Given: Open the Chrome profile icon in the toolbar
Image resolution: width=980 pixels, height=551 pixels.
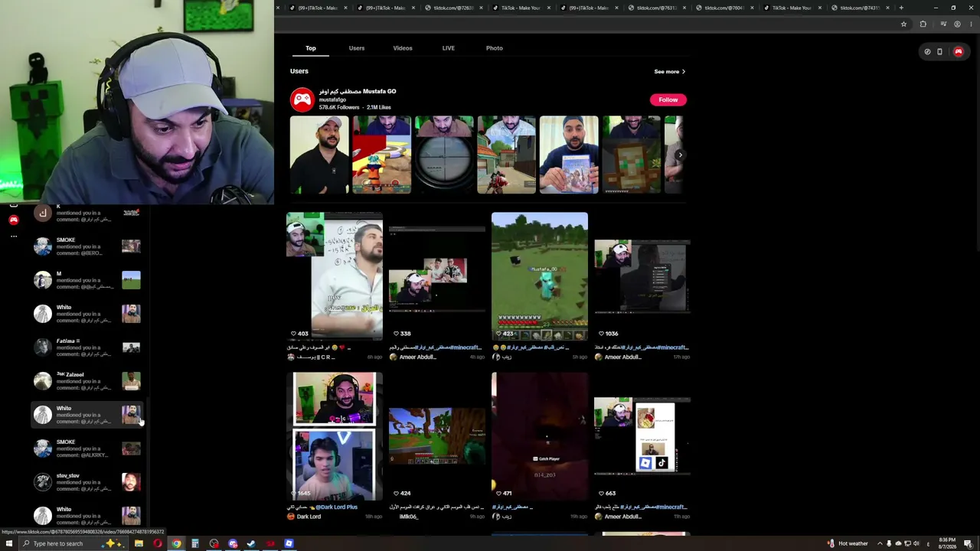Looking at the screenshot, I should point(957,24).
